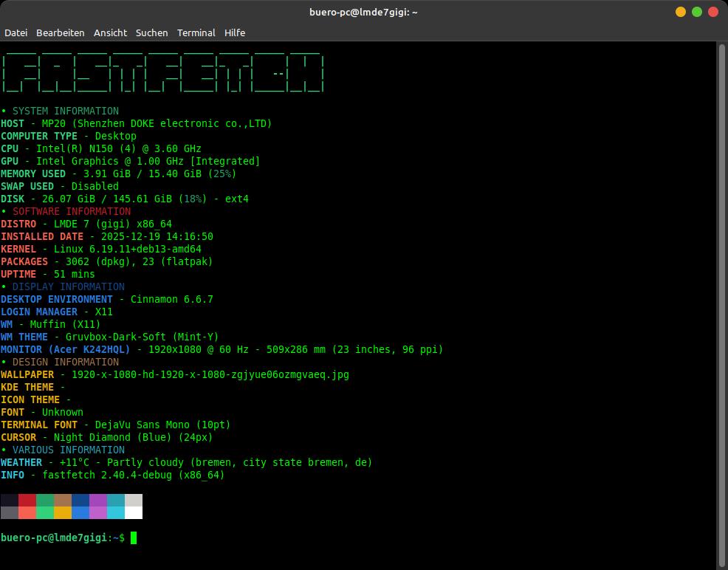Click the red swatch in the top palette row
This screenshot has height=570, width=728.
(27, 501)
